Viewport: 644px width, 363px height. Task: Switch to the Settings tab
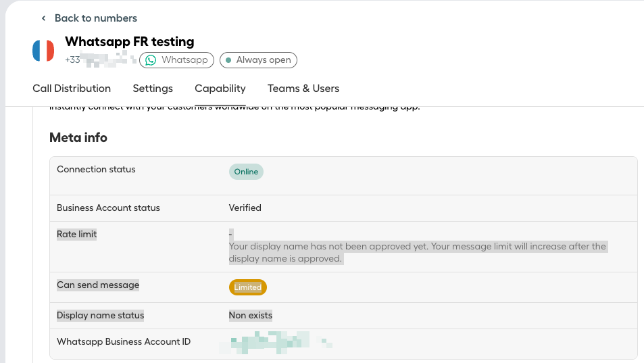tap(152, 89)
